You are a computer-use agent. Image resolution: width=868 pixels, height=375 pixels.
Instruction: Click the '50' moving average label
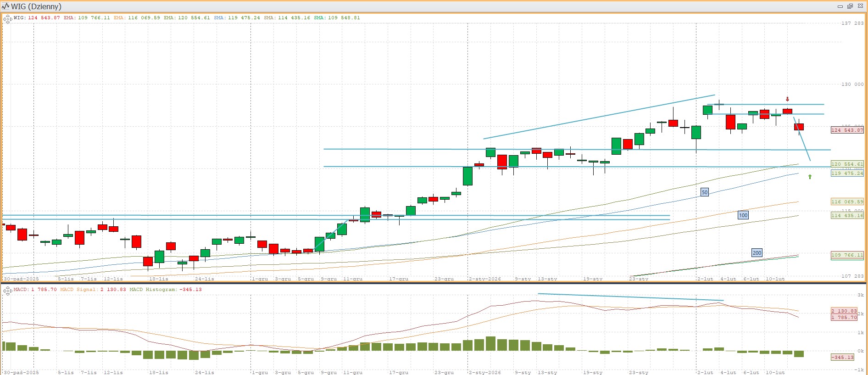coord(704,192)
